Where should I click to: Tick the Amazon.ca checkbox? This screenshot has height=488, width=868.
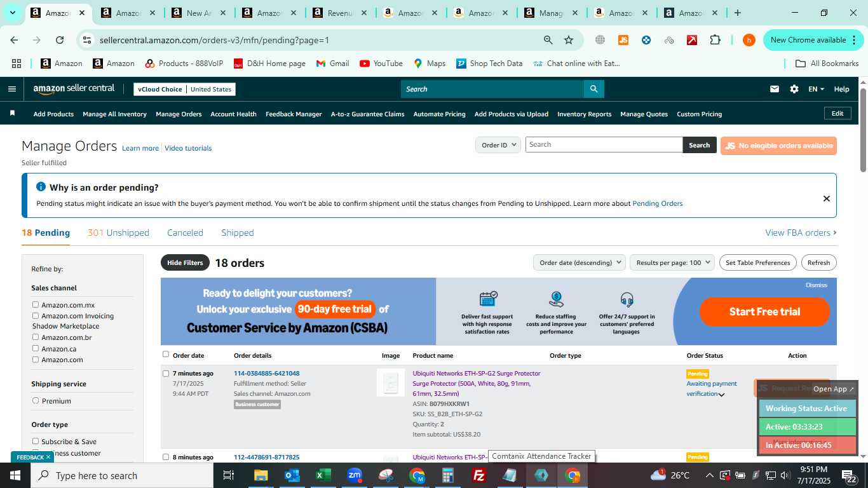36,348
